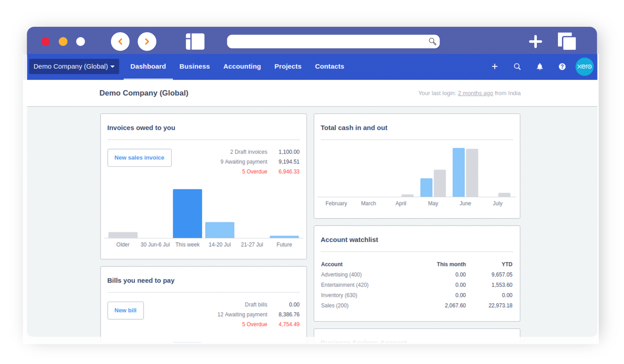Click the Older invoices bar
The height and width of the screenshot is (364, 624).
pos(123,235)
